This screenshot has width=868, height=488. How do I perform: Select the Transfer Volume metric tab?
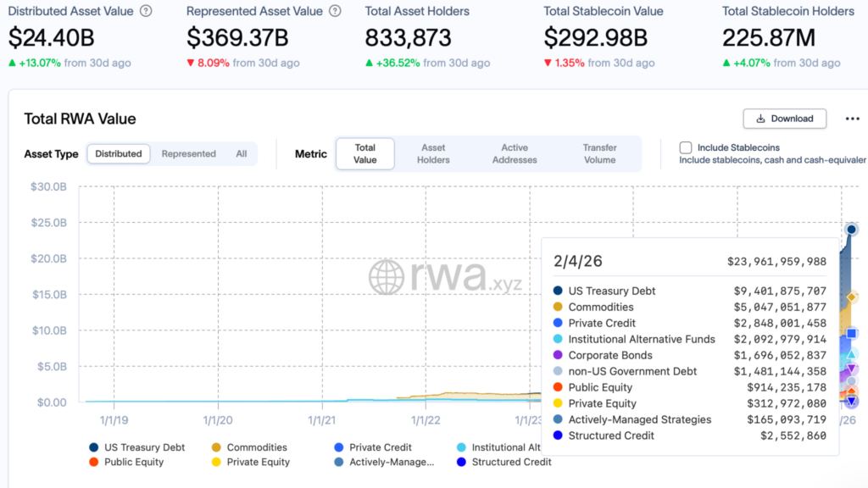(x=599, y=153)
